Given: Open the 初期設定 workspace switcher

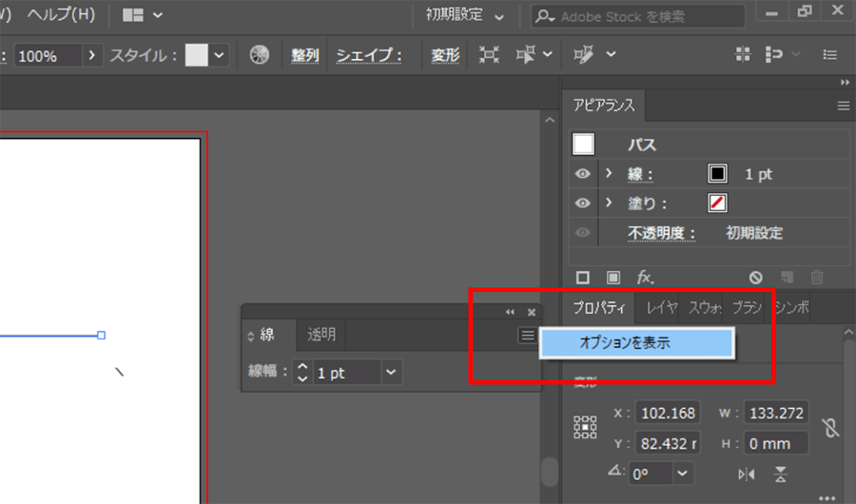Looking at the screenshot, I should [464, 16].
